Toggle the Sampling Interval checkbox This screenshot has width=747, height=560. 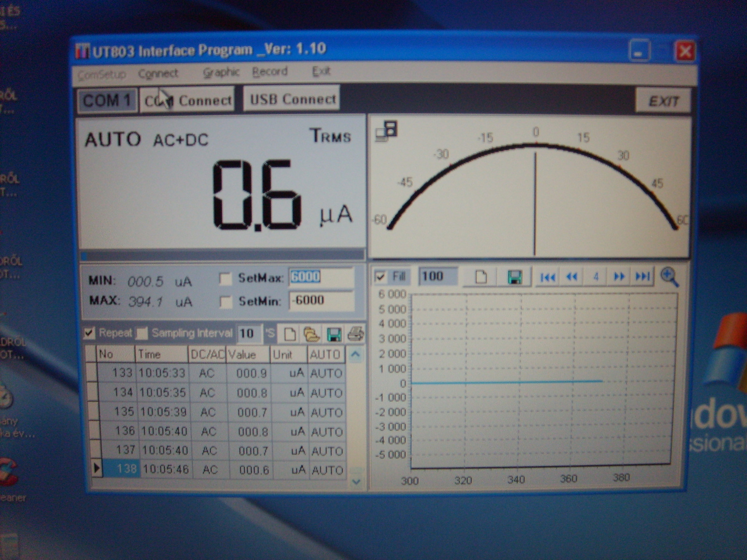142,333
